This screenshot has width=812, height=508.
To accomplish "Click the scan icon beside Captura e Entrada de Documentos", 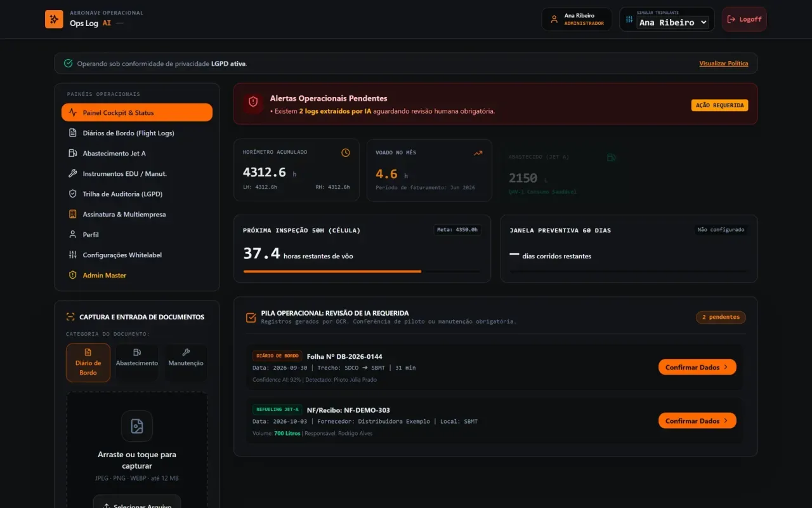I will [x=70, y=317].
